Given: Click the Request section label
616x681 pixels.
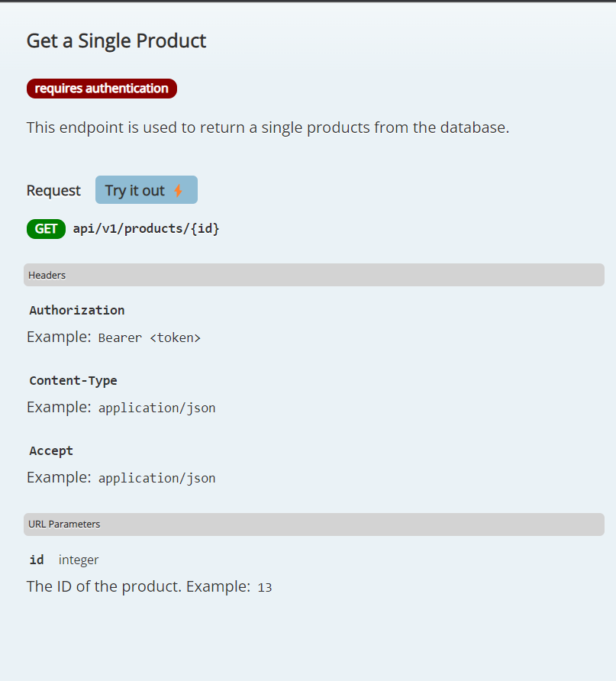Looking at the screenshot, I should pyautogui.click(x=53, y=189).
